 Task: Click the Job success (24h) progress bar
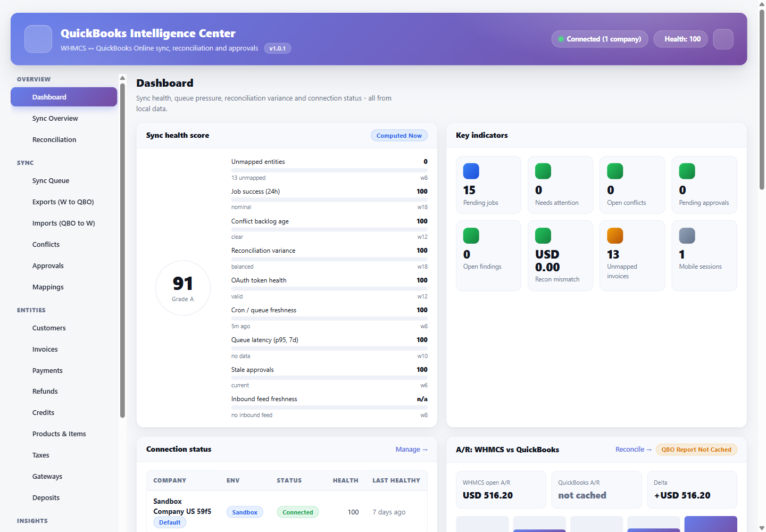[329, 199]
